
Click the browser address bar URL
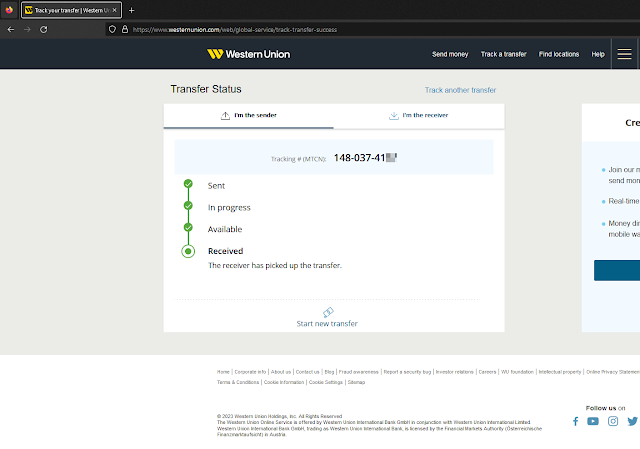[235, 29]
